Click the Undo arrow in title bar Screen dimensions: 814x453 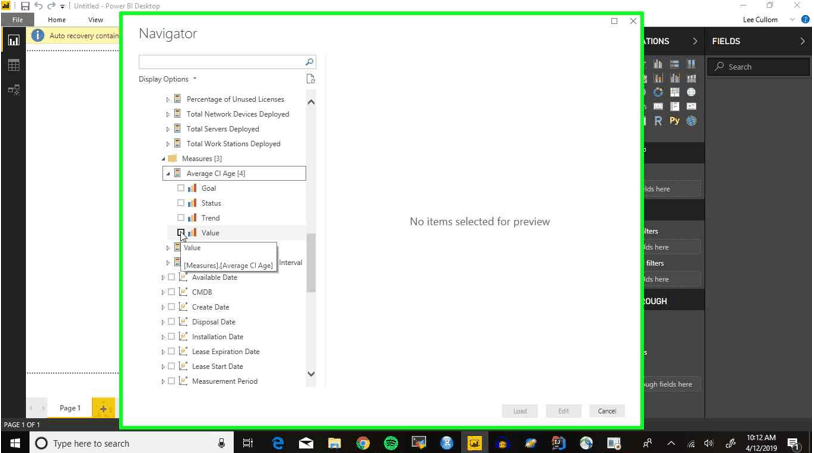[x=38, y=6]
